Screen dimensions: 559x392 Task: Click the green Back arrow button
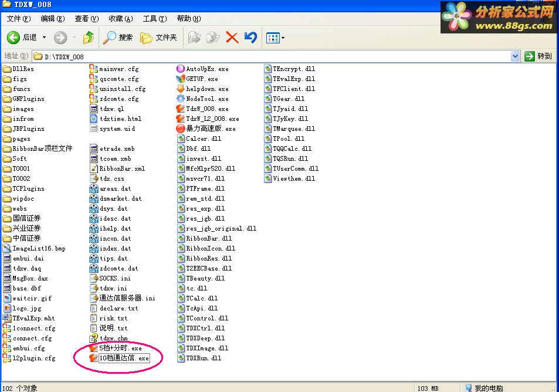pos(13,38)
